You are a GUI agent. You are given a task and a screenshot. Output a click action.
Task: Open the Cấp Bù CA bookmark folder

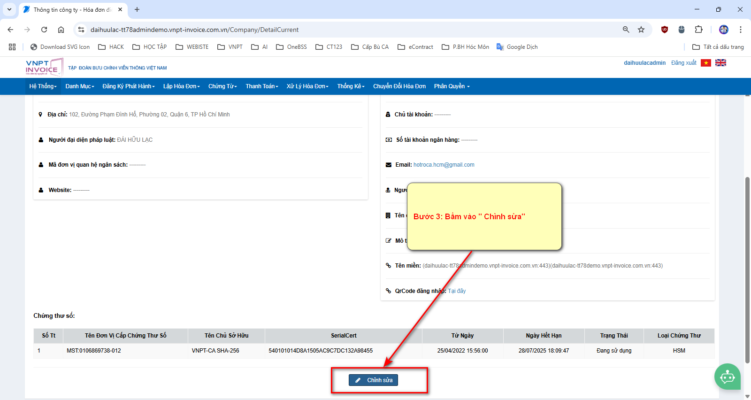370,47
